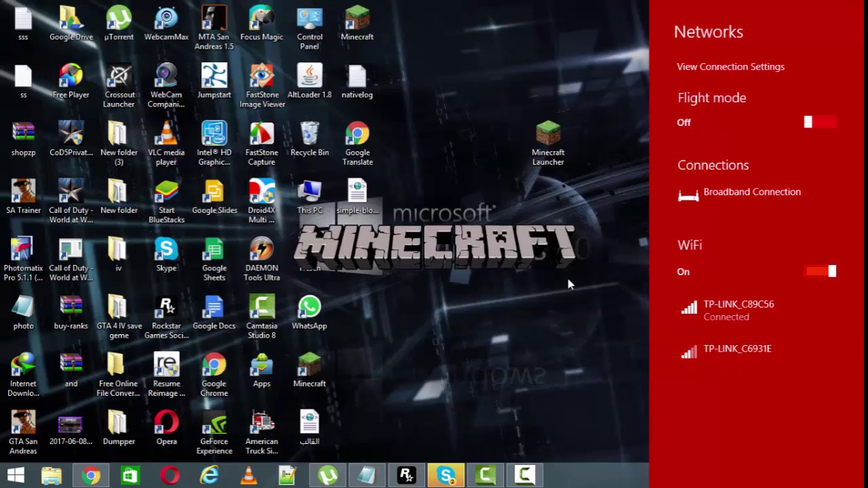
Task: Open Chrome from the taskbar
Action: coord(91,476)
